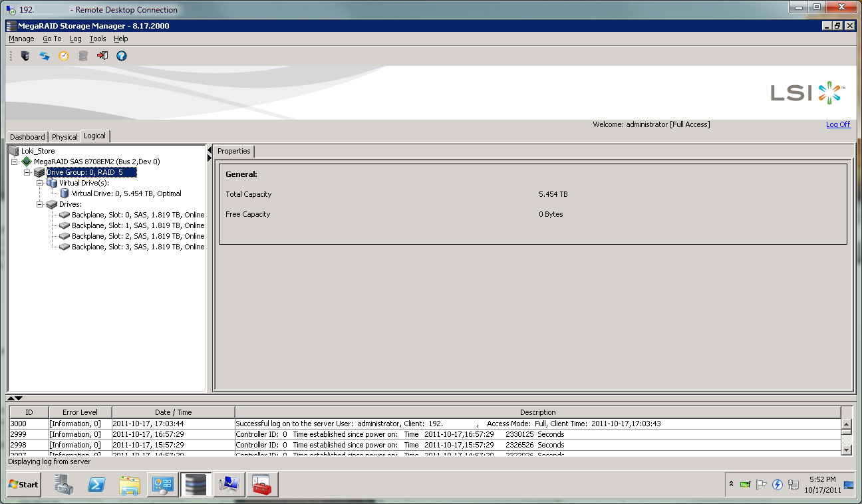Screen dimensions: 862x504
Task: Open Help via the blue question icon
Action: (121, 56)
